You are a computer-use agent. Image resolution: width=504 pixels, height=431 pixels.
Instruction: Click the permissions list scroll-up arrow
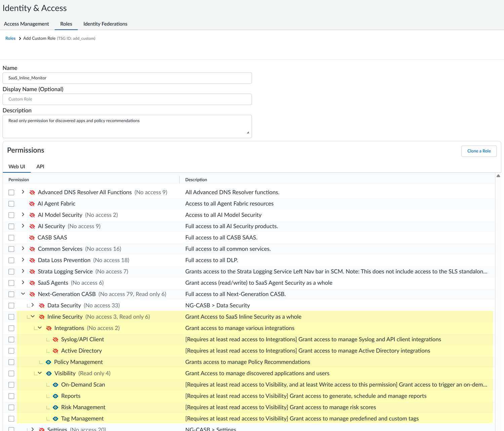498,176
